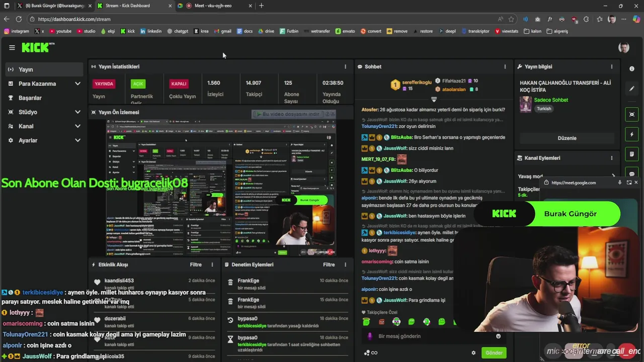Open Yayın İstatistikleri panel three-dot menu
Viewport: 644px width, 362px height.
coord(345,66)
